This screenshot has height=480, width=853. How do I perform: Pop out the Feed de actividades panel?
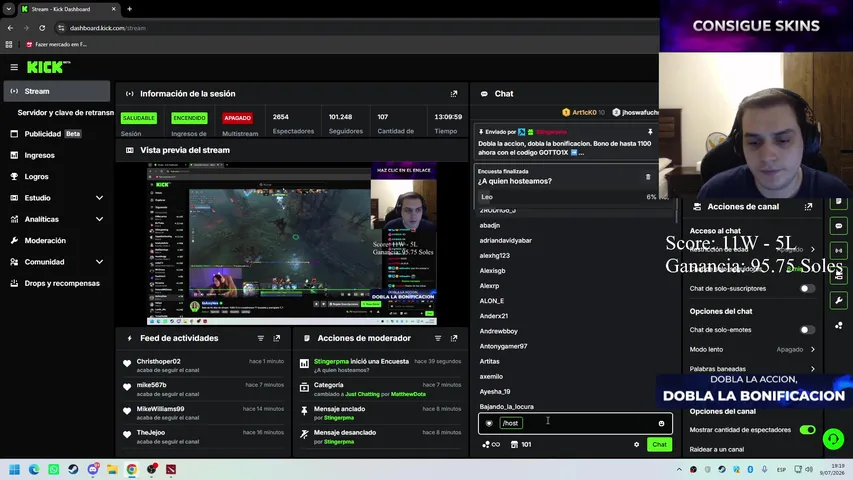(x=277, y=338)
